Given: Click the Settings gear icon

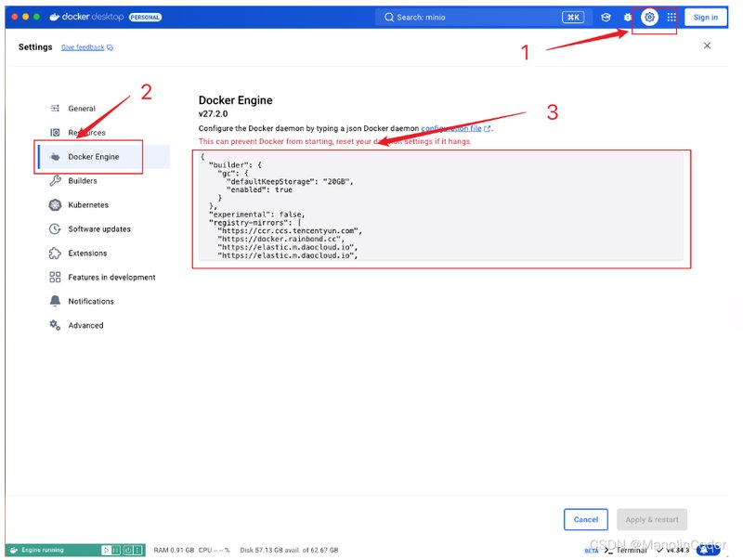Looking at the screenshot, I should [649, 18].
